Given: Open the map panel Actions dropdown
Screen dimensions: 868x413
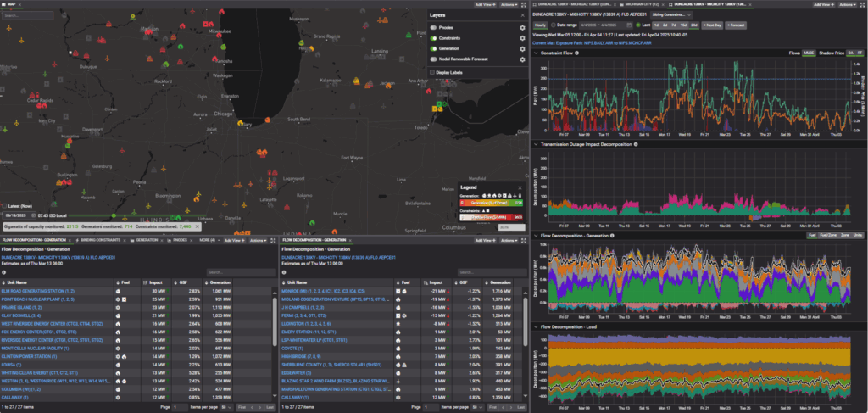Looking at the screenshot, I should click(510, 4).
